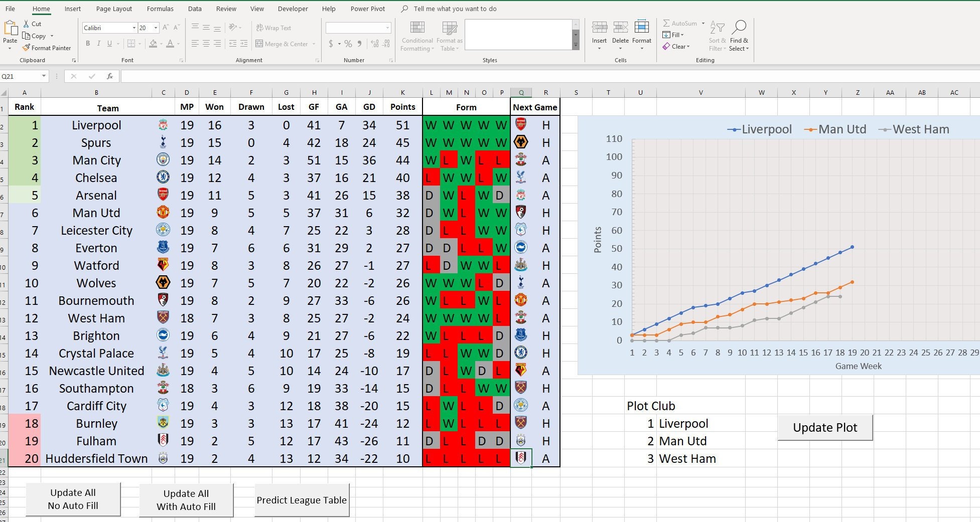Screen dimensions: 980x522
Task: Click the Liverpool legend entry in chart
Action: click(759, 129)
